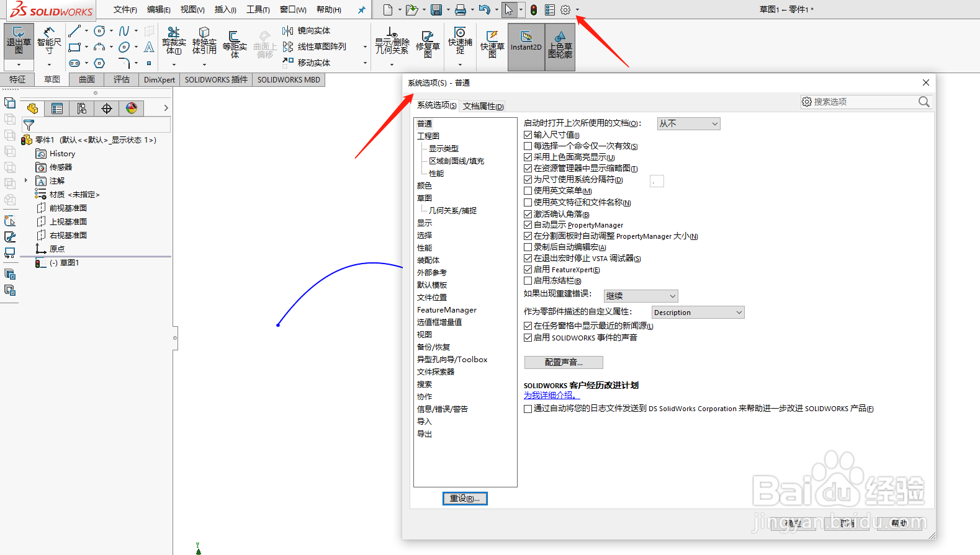Select 颜色 in the options category list

click(x=425, y=185)
